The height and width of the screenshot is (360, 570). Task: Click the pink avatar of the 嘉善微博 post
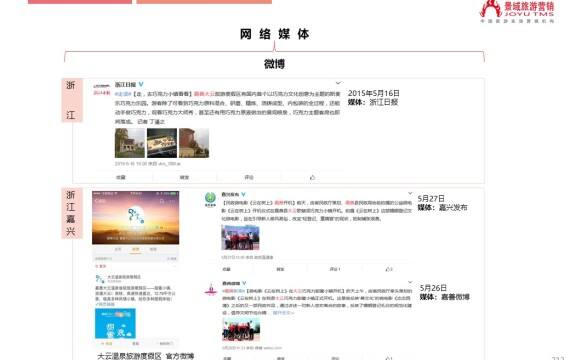[211, 290]
